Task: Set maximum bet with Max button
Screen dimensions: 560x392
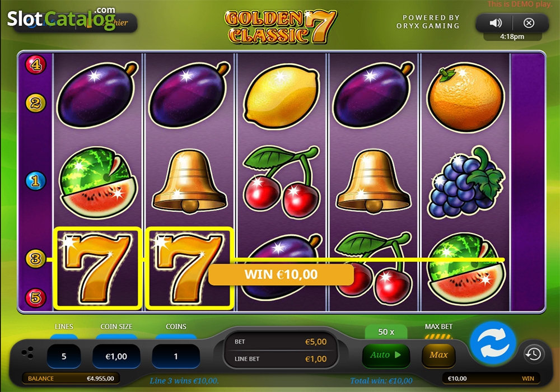Action: 438,355
